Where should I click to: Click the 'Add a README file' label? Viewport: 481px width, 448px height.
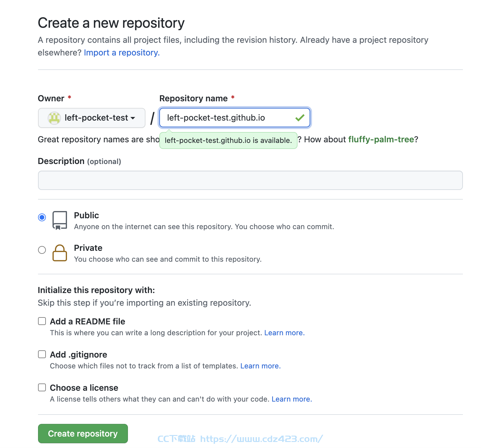(88, 321)
